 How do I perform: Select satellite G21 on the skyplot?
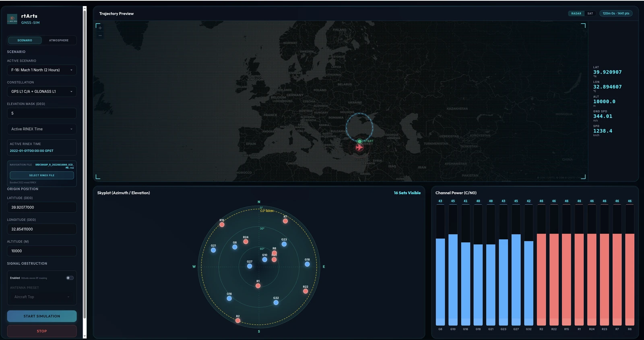[x=213, y=250]
